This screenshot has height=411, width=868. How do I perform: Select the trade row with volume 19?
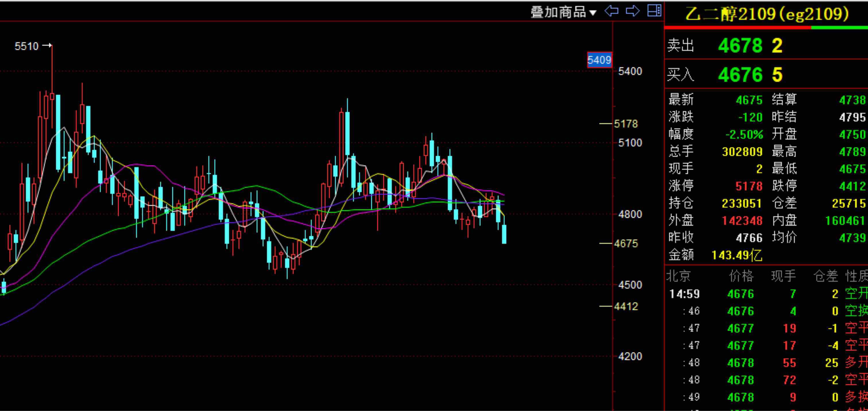[x=767, y=328]
